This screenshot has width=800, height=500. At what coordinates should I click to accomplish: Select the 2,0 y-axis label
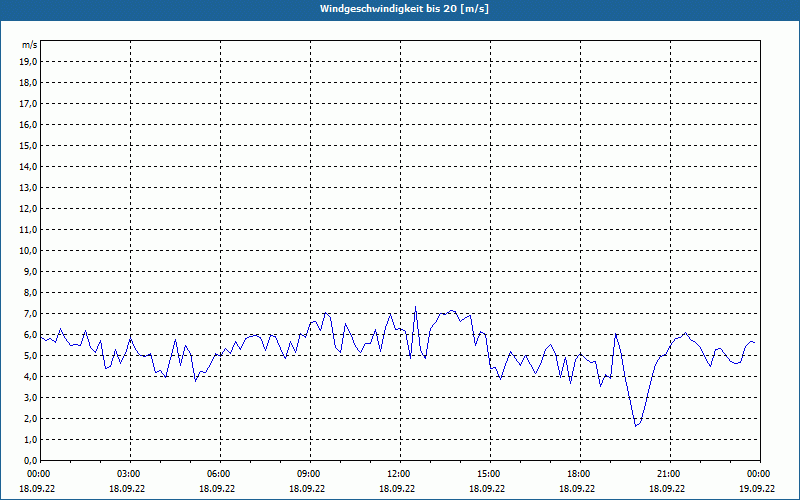(x=30, y=418)
